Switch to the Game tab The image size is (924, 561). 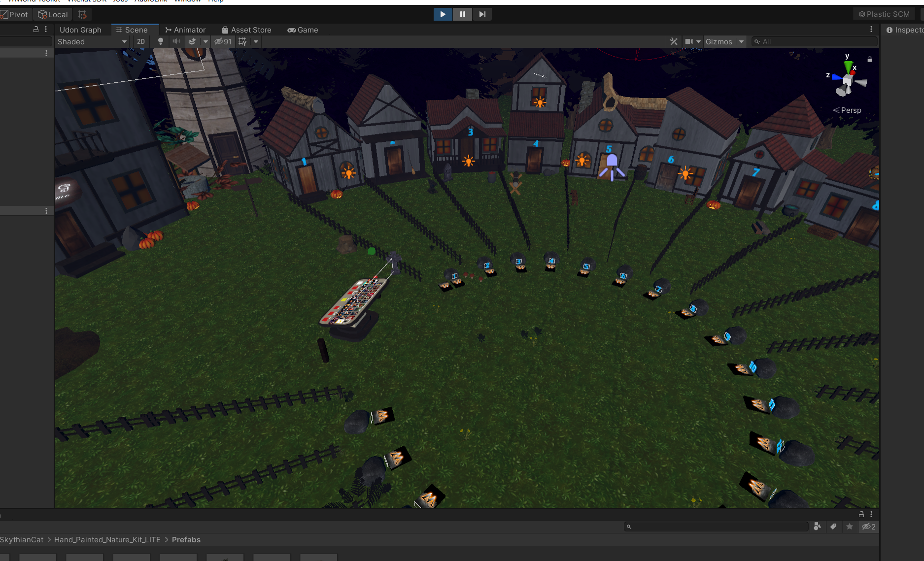pyautogui.click(x=303, y=30)
